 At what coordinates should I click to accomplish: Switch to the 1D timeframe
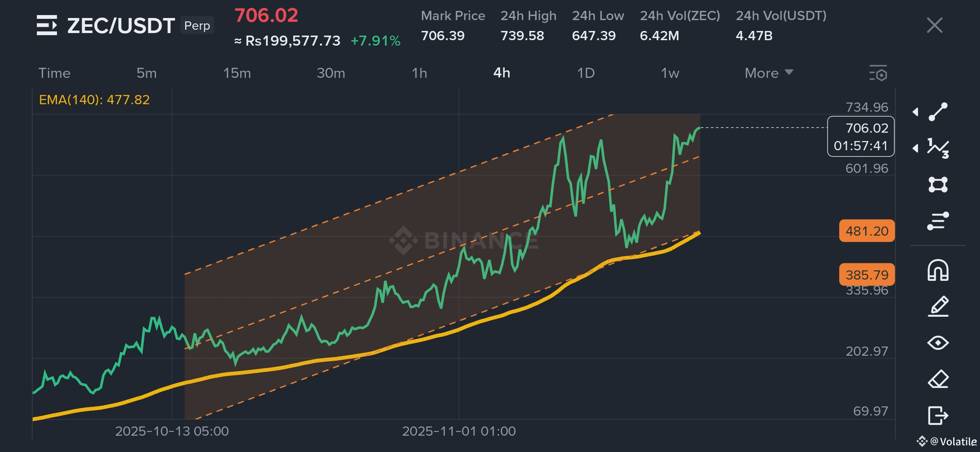coord(585,73)
